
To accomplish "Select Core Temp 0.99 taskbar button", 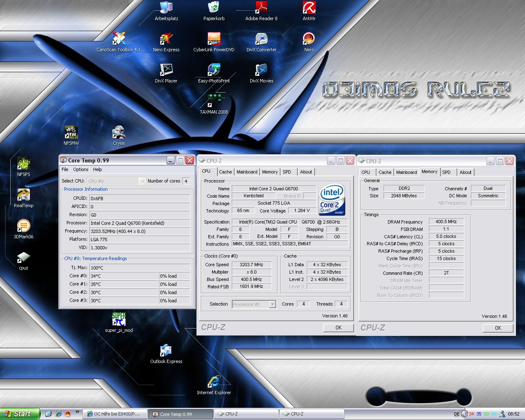I will pyautogui.click(x=180, y=414).
